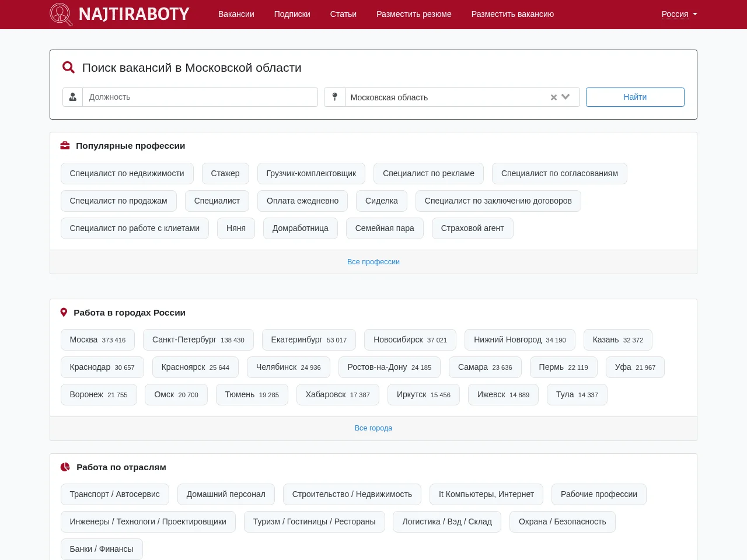Viewport: 747px width, 560px height.
Task: Select Москва 373 416 city
Action: 97,340
